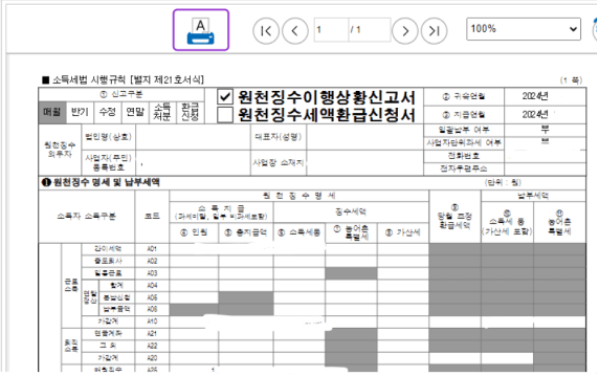
Task: Click the 법인명(상호) label cell
Action: click(109, 137)
